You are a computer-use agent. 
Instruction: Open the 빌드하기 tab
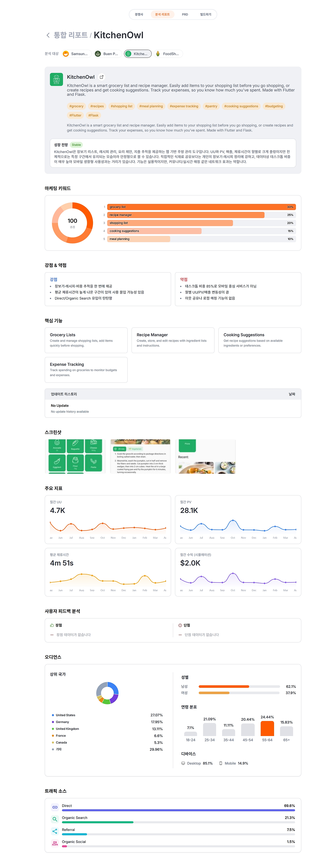[205, 15]
